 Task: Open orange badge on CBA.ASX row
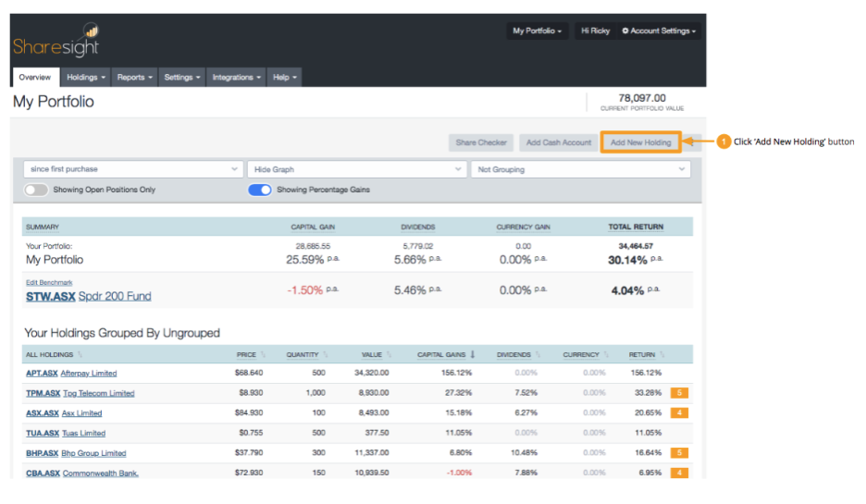tap(679, 473)
